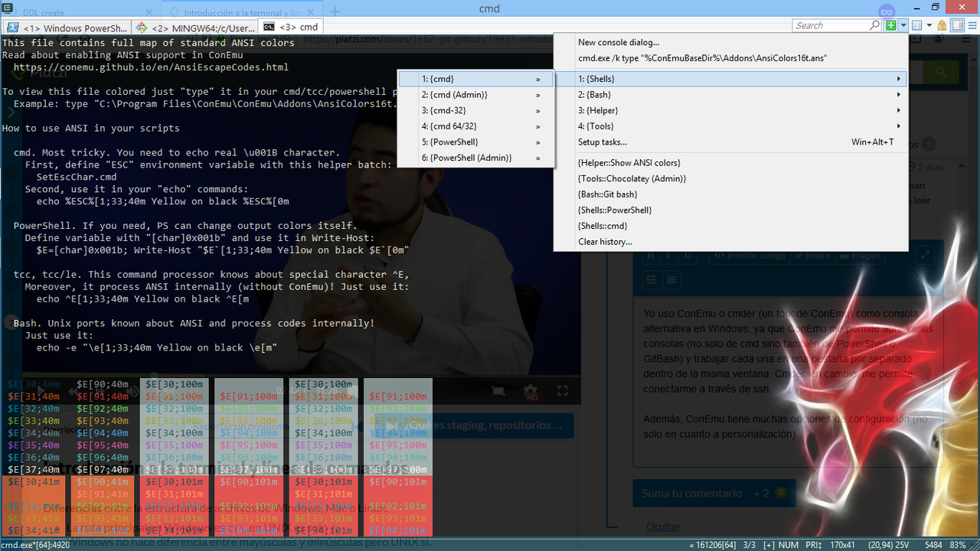Click the browser new tab plus button

coord(335,12)
